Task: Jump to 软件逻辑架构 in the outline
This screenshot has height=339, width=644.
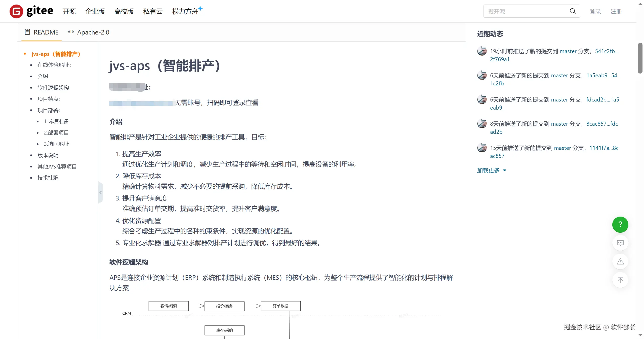Action: (x=53, y=87)
